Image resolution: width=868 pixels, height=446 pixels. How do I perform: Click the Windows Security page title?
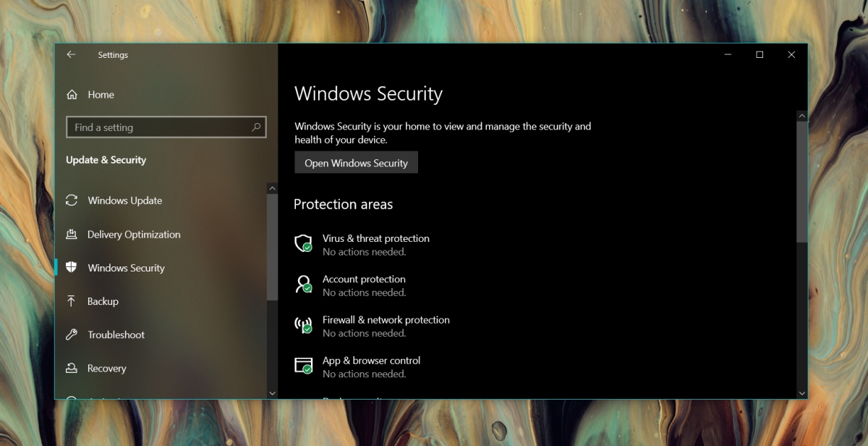pyautogui.click(x=369, y=94)
